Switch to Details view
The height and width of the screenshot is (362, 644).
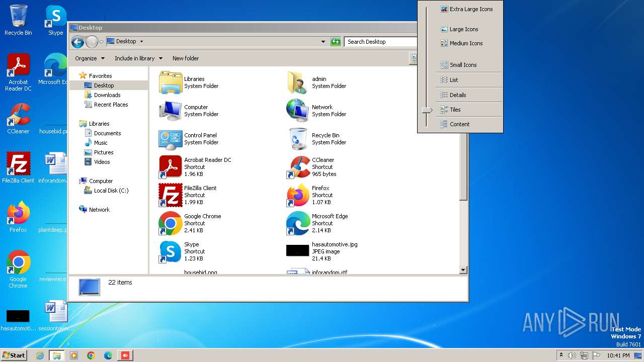pos(469,95)
